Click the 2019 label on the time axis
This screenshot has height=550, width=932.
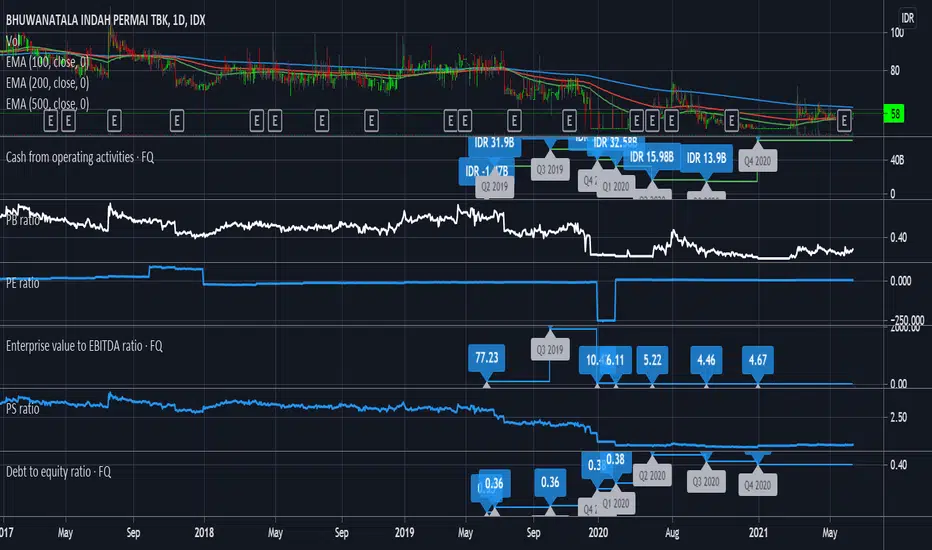tap(404, 533)
